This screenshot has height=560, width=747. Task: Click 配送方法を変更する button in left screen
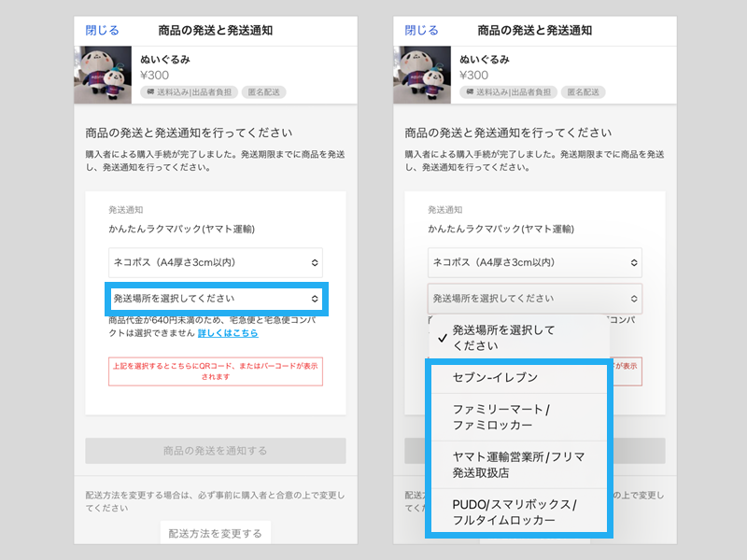coord(216,533)
